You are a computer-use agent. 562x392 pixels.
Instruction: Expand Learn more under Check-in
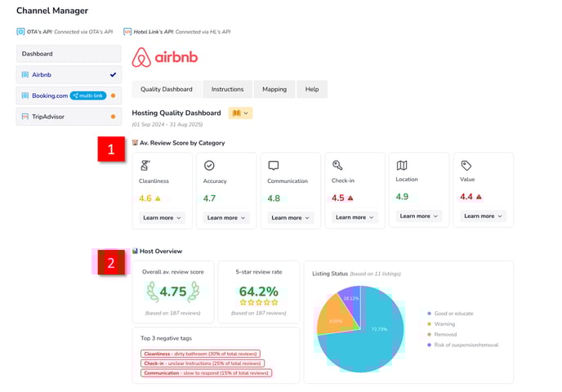point(355,217)
